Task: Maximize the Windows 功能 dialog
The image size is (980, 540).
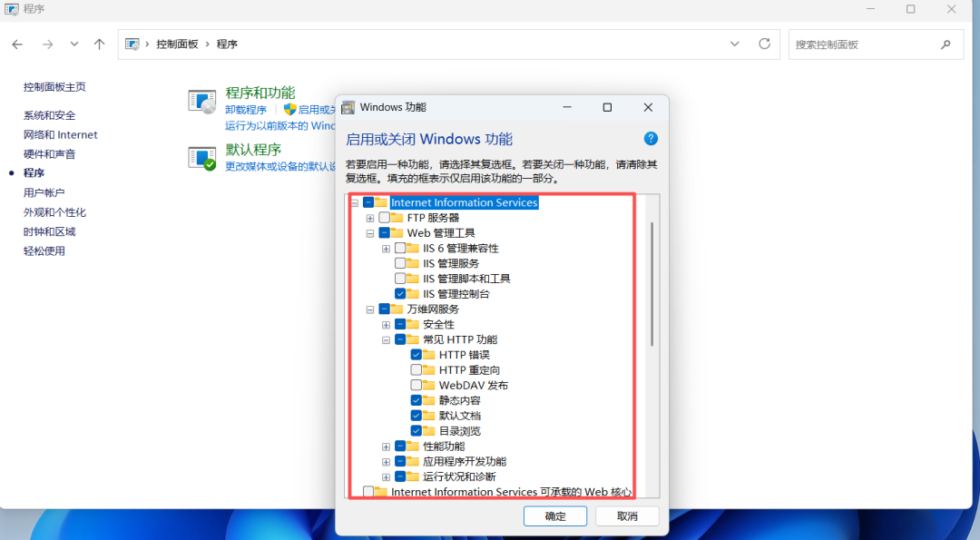Action: [x=607, y=107]
